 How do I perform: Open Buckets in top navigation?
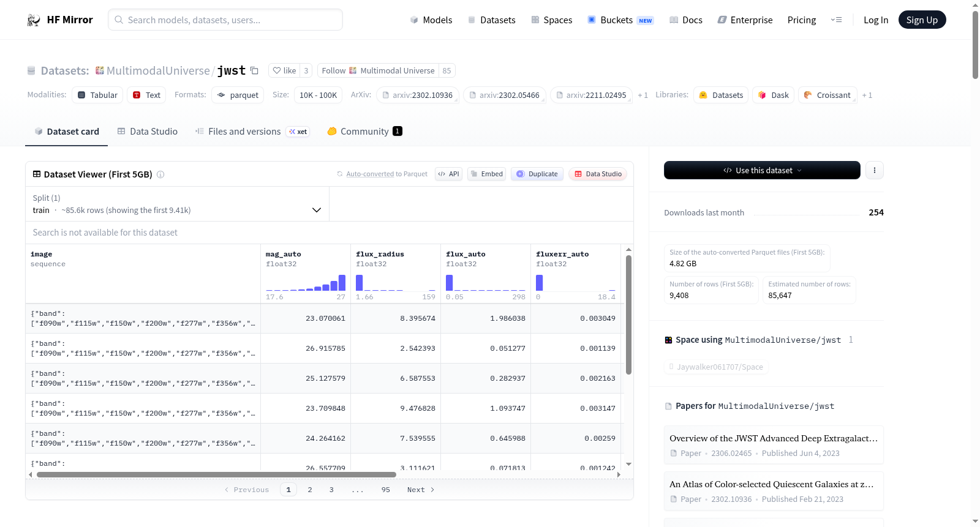pos(620,20)
